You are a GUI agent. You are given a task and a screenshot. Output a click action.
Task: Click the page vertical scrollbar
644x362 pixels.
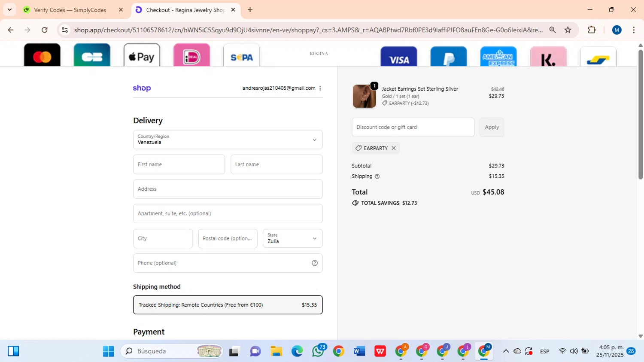point(641,115)
